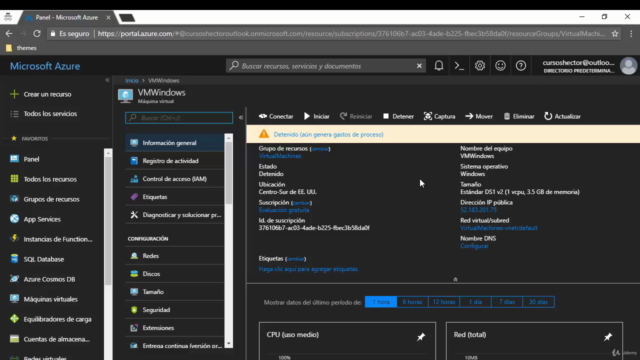Open Registro de actividad
The height and width of the screenshot is (360, 640).
pyautogui.click(x=175, y=161)
